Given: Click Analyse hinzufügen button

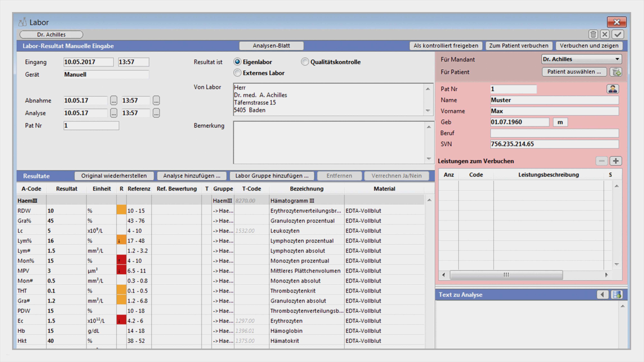Looking at the screenshot, I should click(x=191, y=176).
